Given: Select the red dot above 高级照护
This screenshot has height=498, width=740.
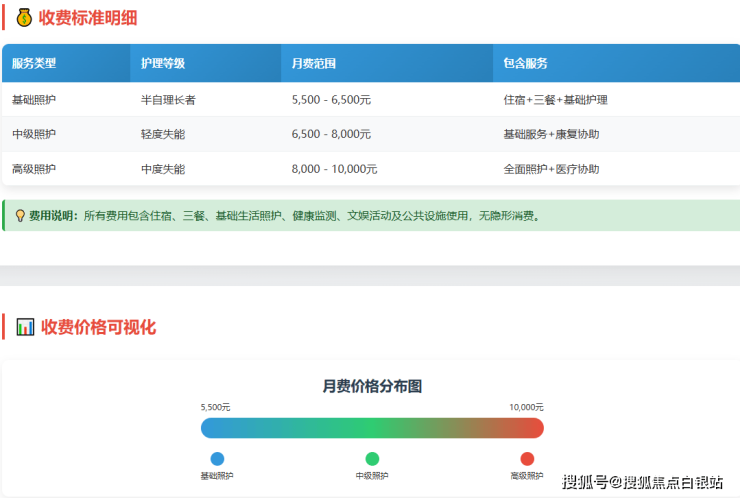Looking at the screenshot, I should tap(527, 459).
